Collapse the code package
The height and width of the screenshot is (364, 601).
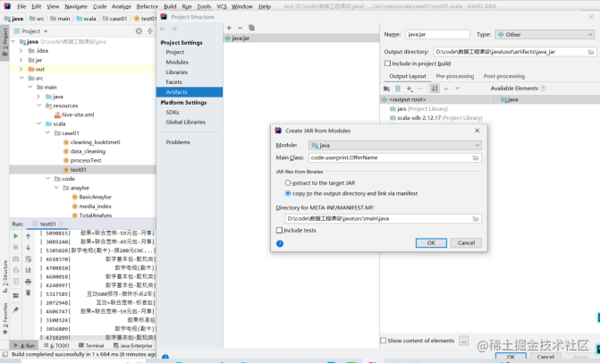(47, 179)
